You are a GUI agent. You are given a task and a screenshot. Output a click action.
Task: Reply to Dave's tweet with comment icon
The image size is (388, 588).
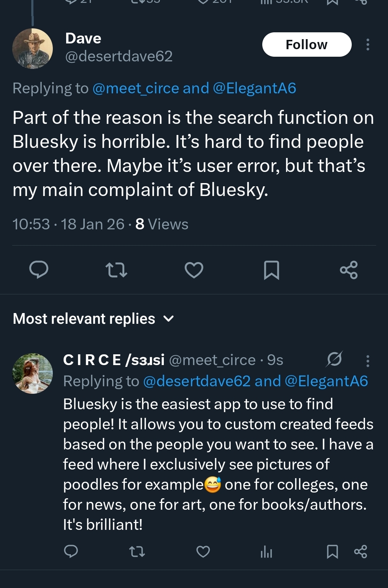[x=39, y=270]
